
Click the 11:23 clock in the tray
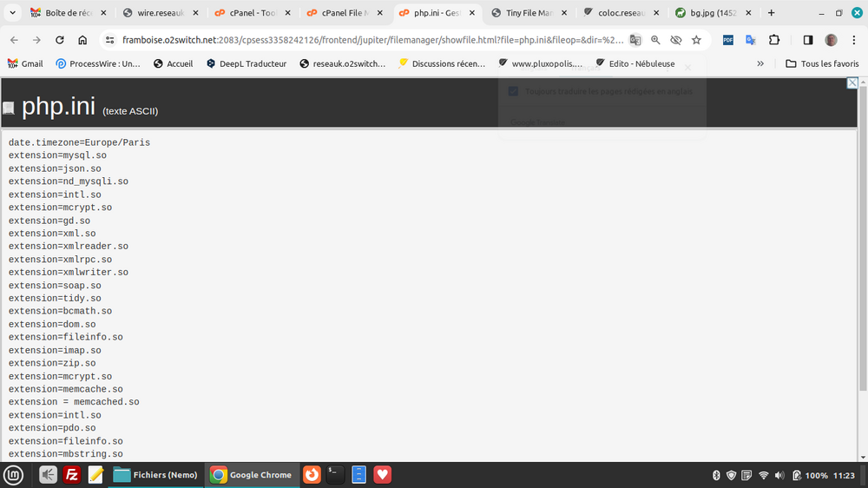click(845, 475)
